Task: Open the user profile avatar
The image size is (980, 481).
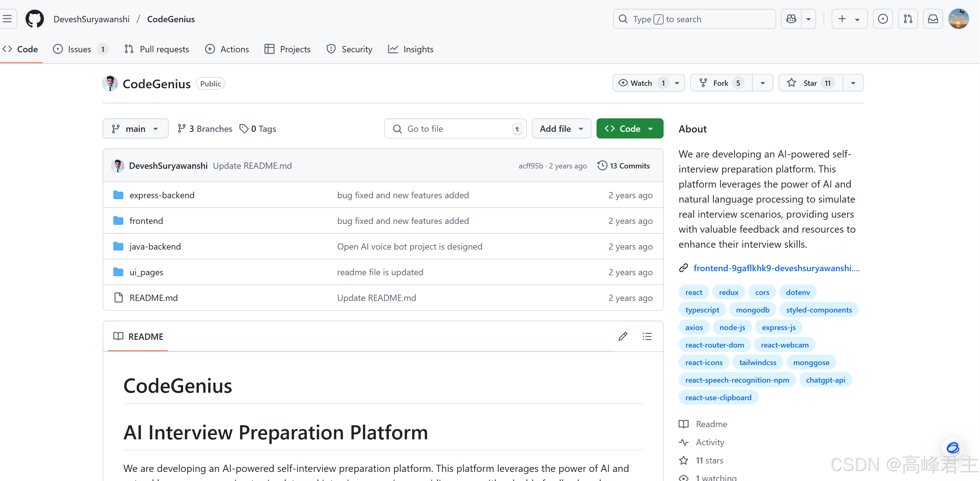Action: click(x=958, y=19)
